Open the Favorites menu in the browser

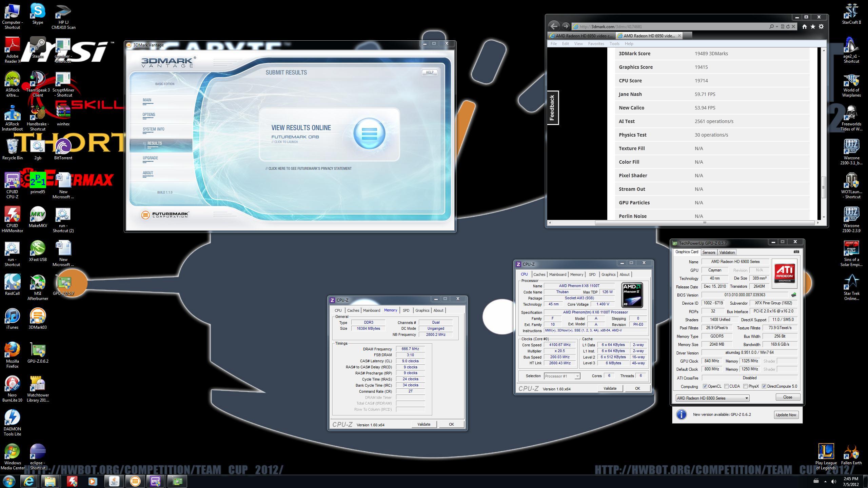596,44
